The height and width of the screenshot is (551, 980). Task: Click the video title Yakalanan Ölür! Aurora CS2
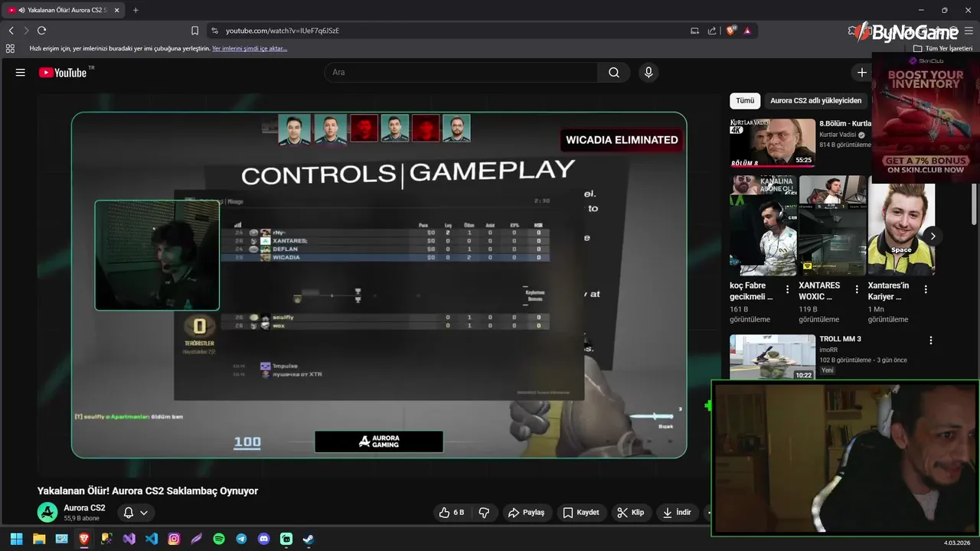coord(148,491)
